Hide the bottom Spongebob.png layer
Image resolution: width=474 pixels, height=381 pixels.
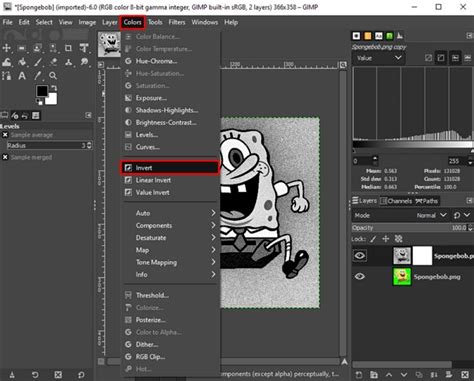(x=360, y=276)
